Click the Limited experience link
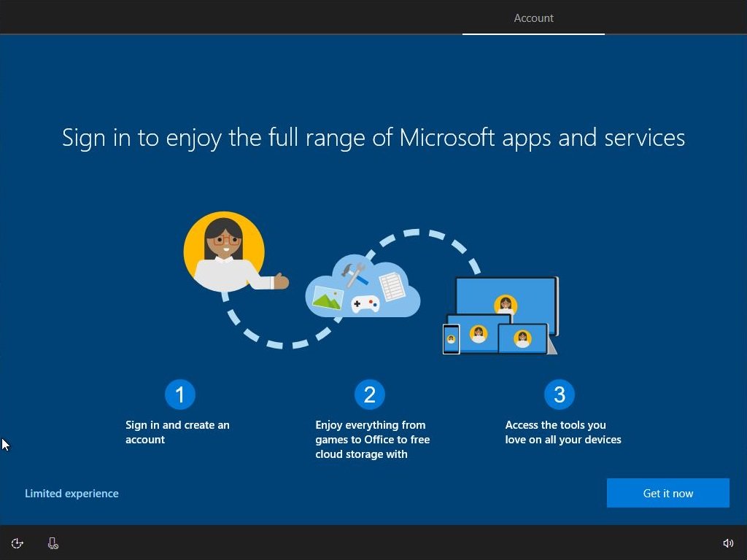The height and width of the screenshot is (560, 747). [x=71, y=493]
